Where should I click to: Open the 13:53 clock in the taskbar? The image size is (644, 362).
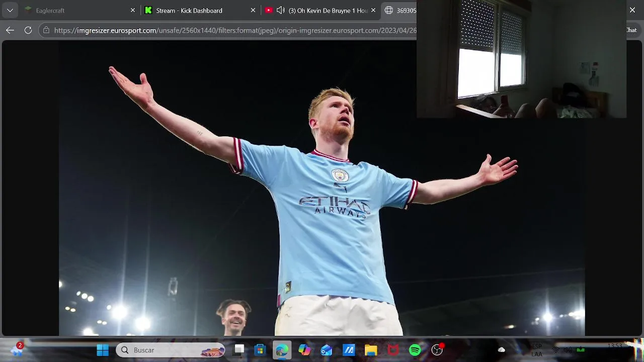point(615,347)
